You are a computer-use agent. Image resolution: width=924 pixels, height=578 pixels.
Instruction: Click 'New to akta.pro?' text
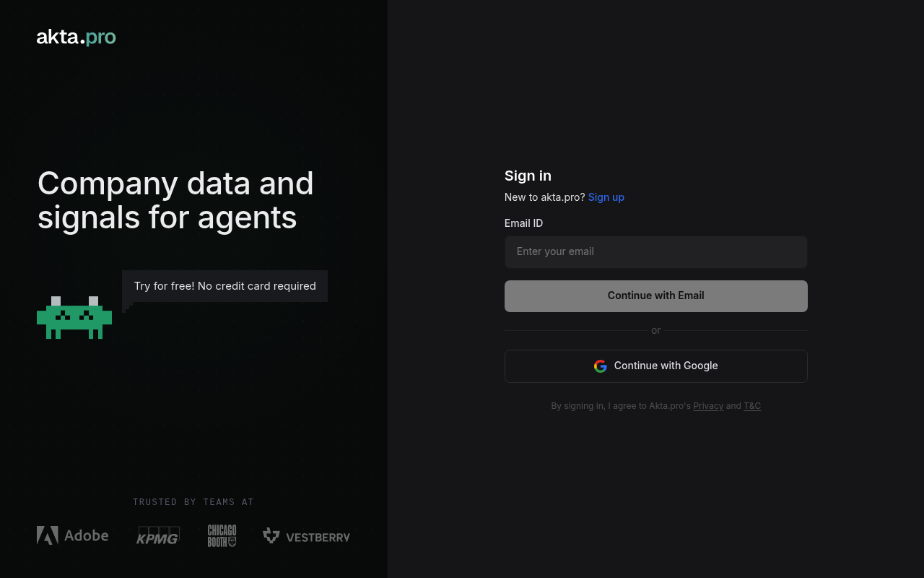(545, 197)
